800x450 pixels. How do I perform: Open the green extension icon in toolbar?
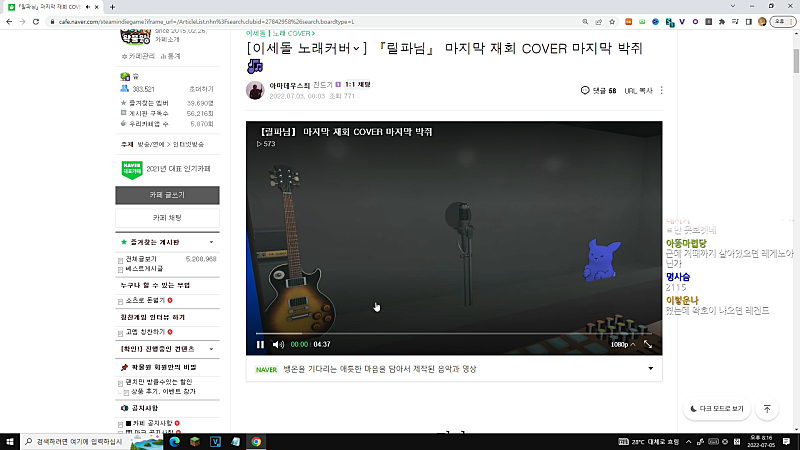pos(642,21)
